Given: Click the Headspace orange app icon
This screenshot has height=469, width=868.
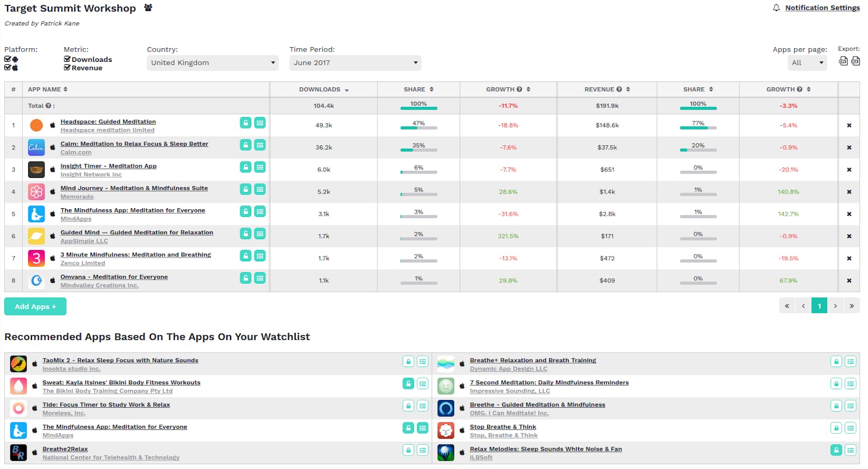Looking at the screenshot, I should click(36, 125).
